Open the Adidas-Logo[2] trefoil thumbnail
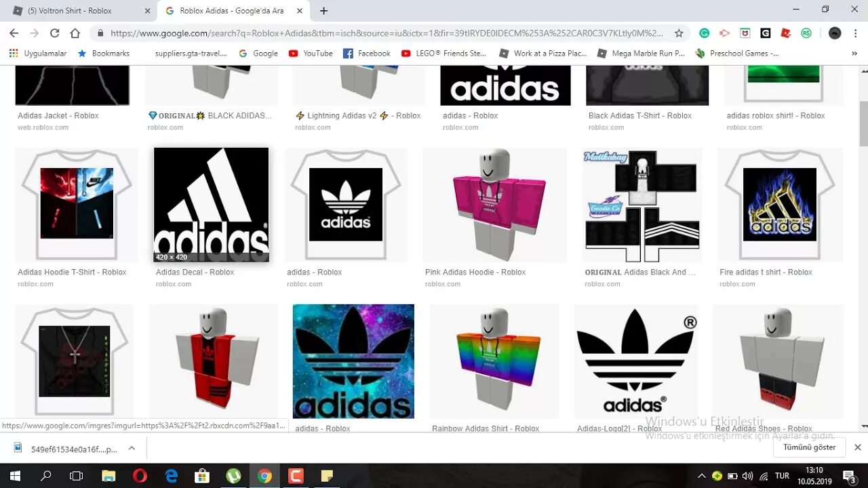Image resolution: width=868 pixels, height=488 pixels. pos(636,361)
